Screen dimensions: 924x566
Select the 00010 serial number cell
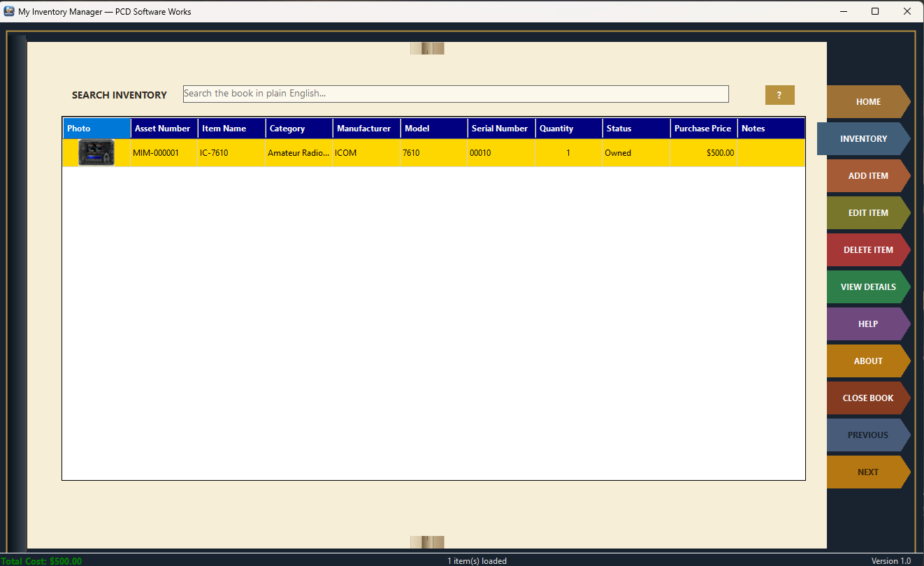502,153
